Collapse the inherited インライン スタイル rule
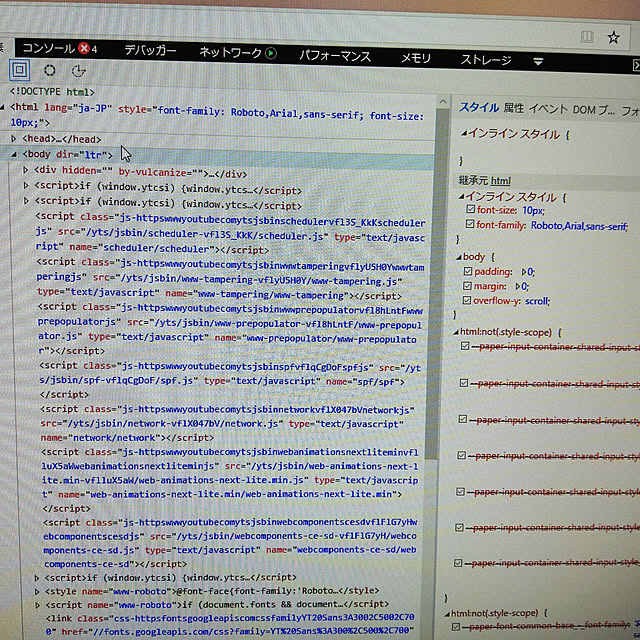The image size is (640, 640). (461, 197)
